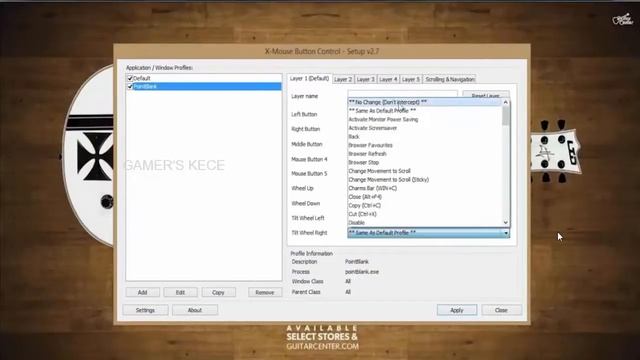
Task: Select the Default profile row
Action: pyautogui.click(x=204, y=78)
